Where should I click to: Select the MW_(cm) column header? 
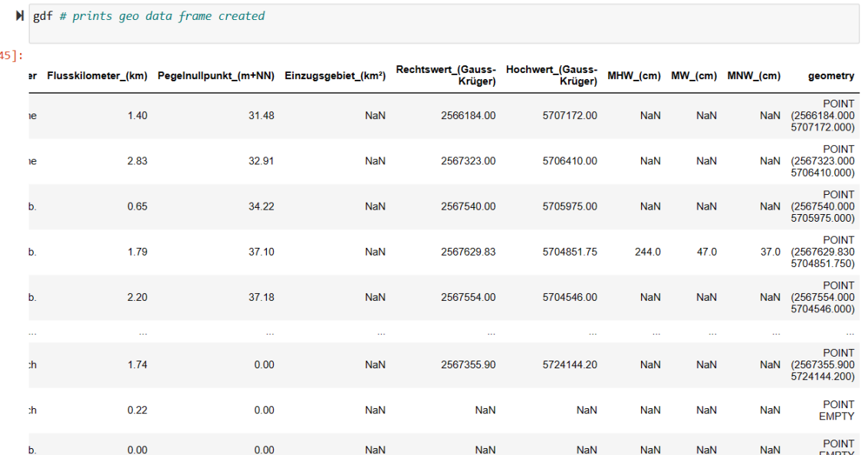pos(693,76)
